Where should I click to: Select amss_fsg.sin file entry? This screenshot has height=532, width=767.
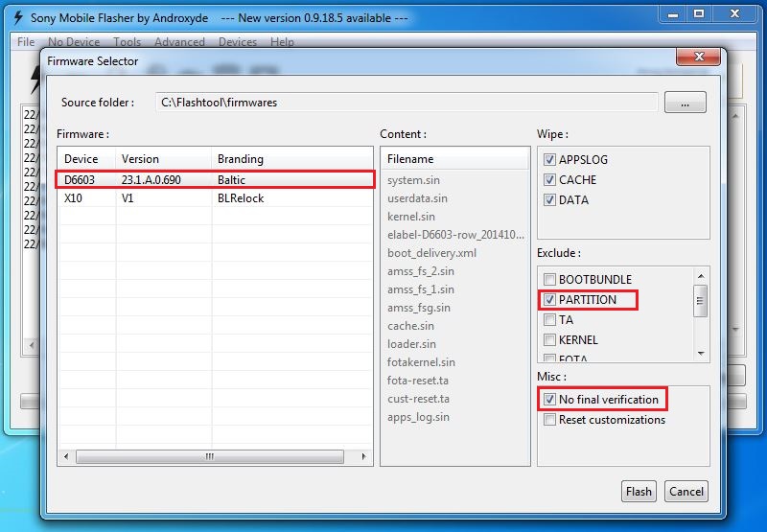[419, 308]
